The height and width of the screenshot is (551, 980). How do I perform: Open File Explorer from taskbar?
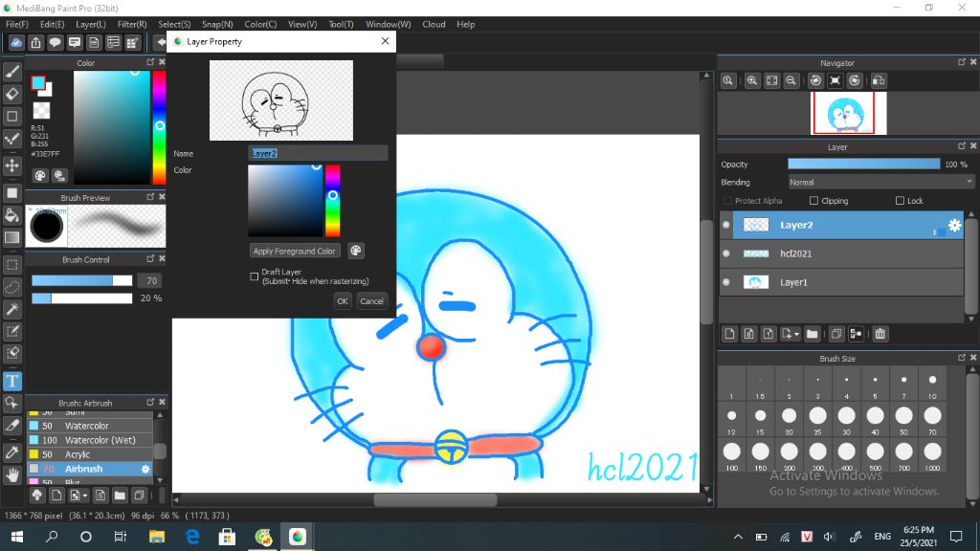(x=156, y=537)
